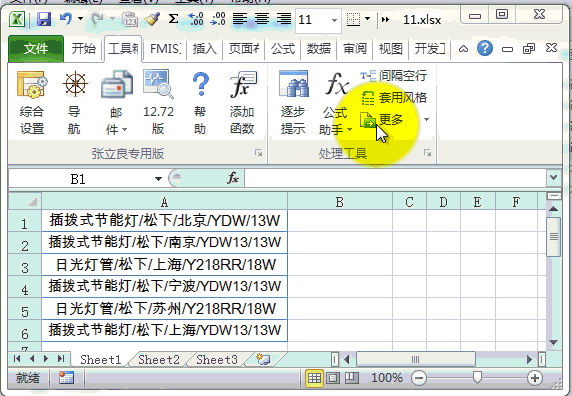Click 间隔空行 command
Viewport: 572px width, 396px height.
coord(393,76)
